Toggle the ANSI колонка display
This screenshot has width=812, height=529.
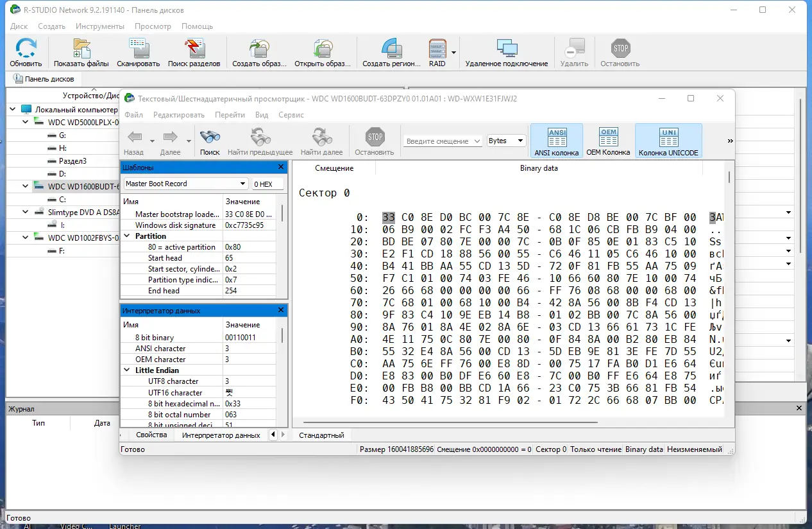click(557, 141)
